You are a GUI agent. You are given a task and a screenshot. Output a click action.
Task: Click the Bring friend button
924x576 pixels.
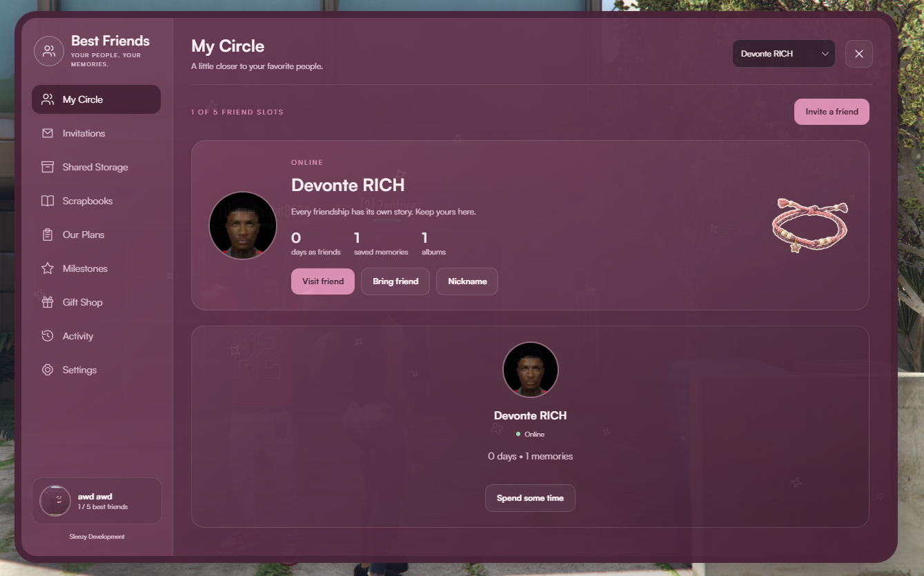click(395, 281)
